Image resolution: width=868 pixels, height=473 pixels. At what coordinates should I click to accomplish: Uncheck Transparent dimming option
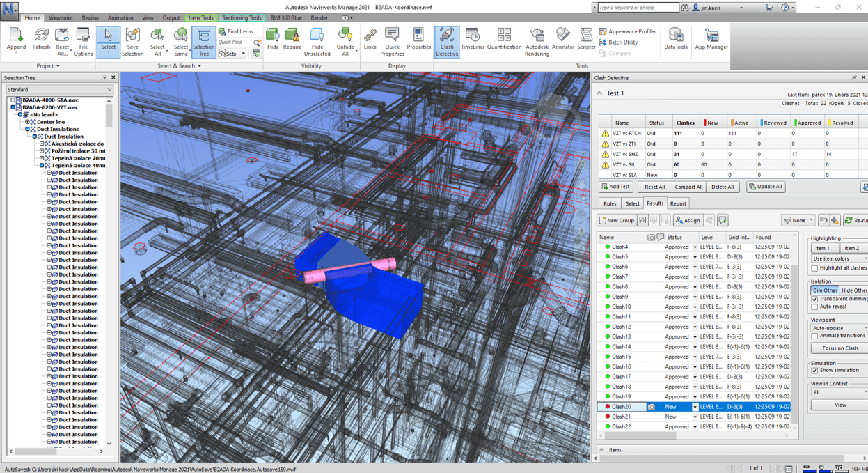(x=814, y=299)
